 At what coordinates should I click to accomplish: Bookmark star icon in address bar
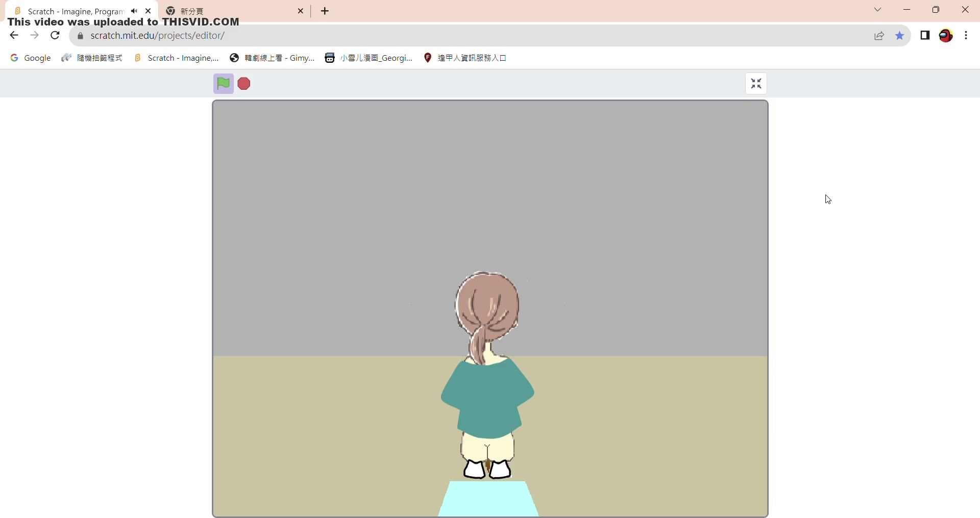900,36
